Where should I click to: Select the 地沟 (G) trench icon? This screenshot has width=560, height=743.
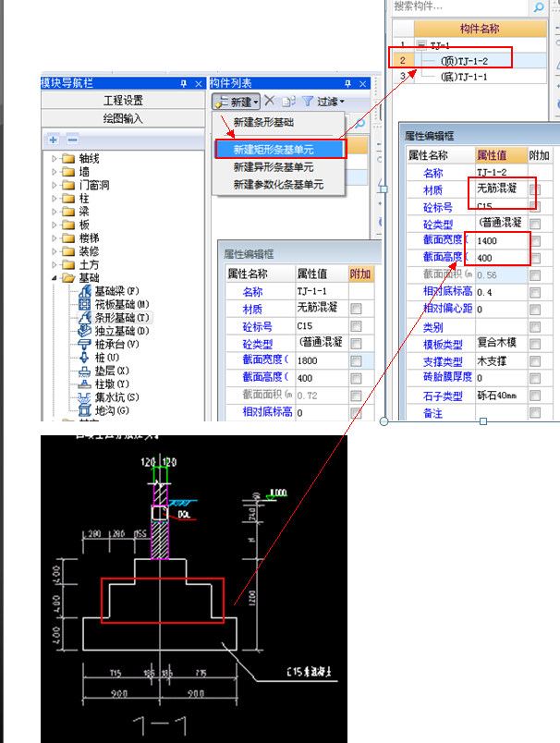(x=85, y=410)
